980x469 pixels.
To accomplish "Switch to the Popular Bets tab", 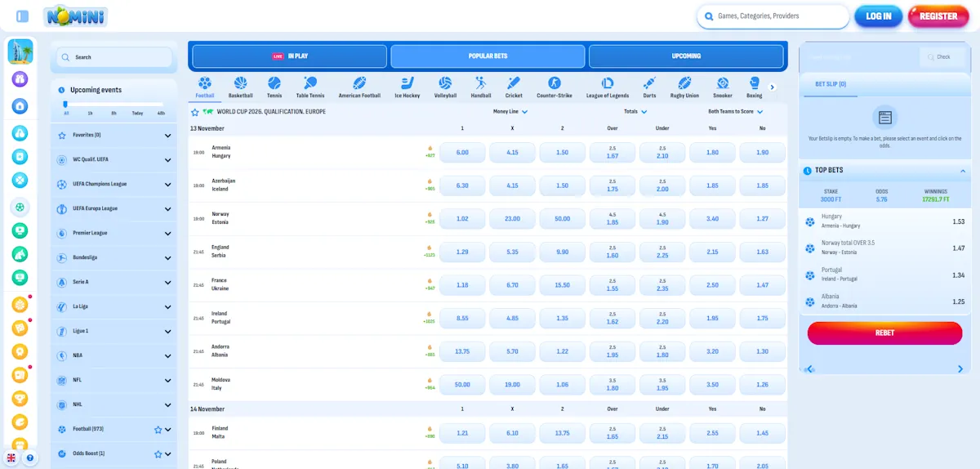I will coord(488,56).
